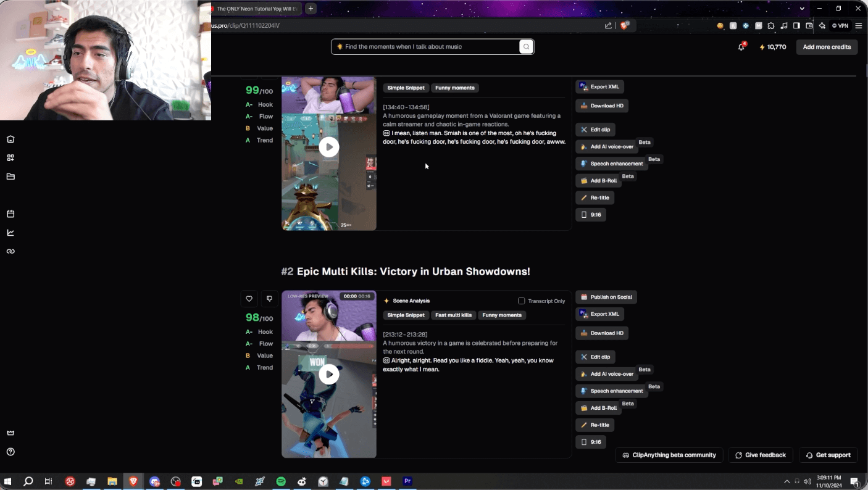Image resolution: width=868 pixels, height=490 pixels.
Task: Enable the Transcript Only checkbox for clip #2
Action: point(522,301)
